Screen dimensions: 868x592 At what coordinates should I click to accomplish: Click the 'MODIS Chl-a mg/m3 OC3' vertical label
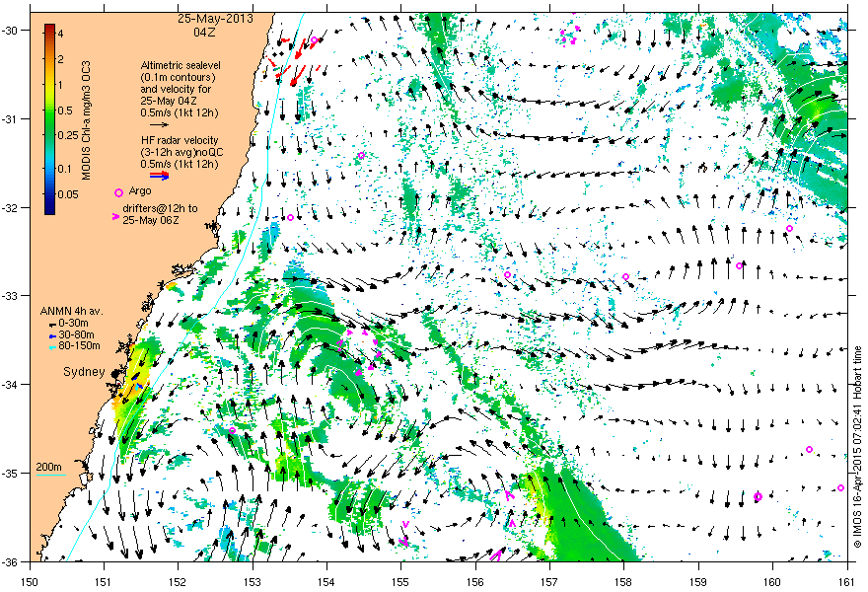tap(87, 120)
